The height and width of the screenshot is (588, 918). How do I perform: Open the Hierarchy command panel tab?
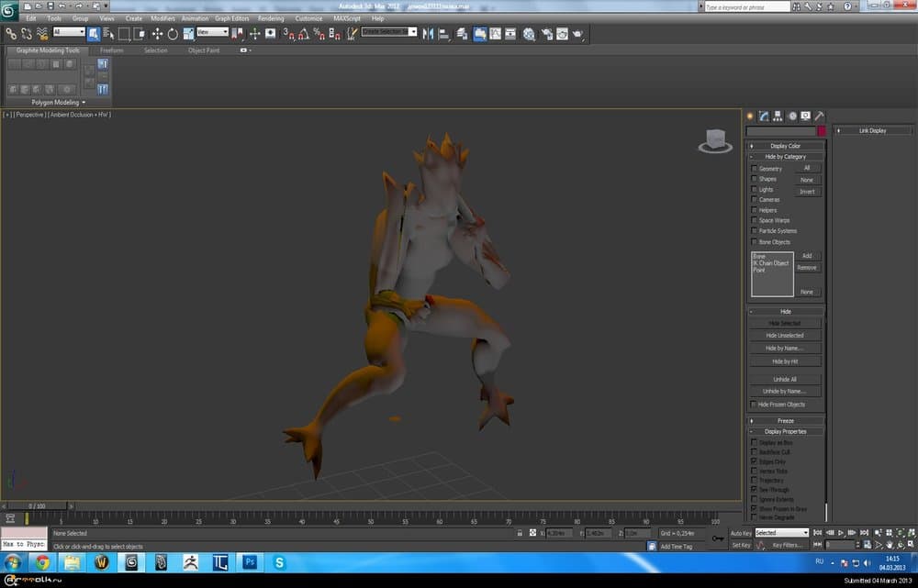pos(777,116)
